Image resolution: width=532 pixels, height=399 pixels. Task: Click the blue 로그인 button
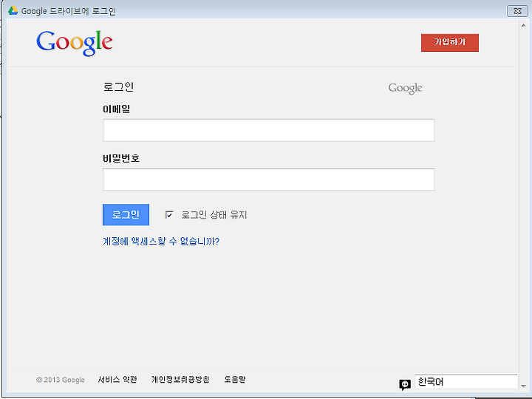(x=126, y=214)
